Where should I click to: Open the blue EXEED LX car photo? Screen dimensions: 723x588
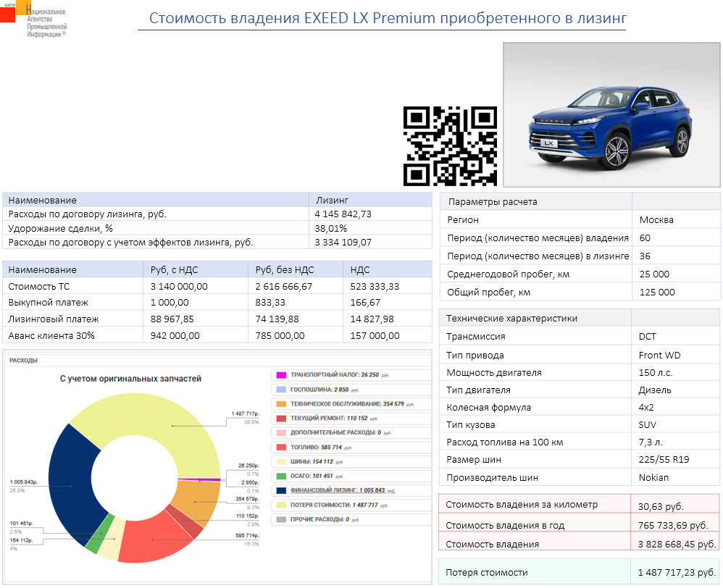click(x=611, y=114)
